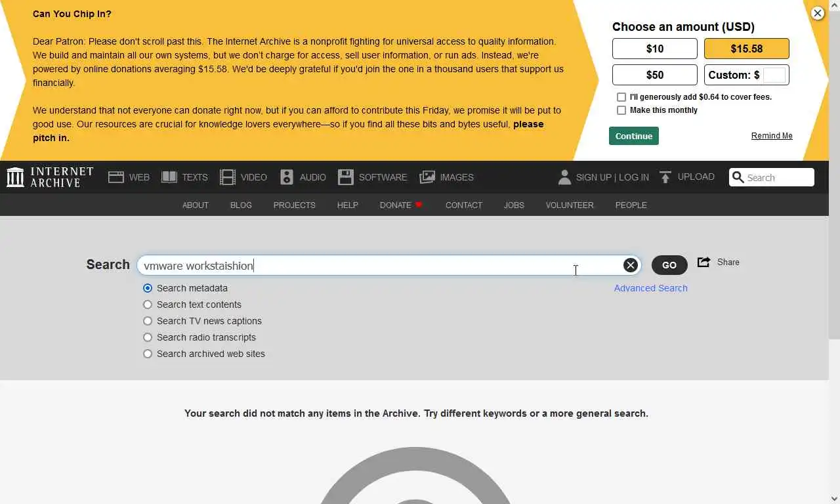
Task: Open the Video film icon
Action: (228, 177)
